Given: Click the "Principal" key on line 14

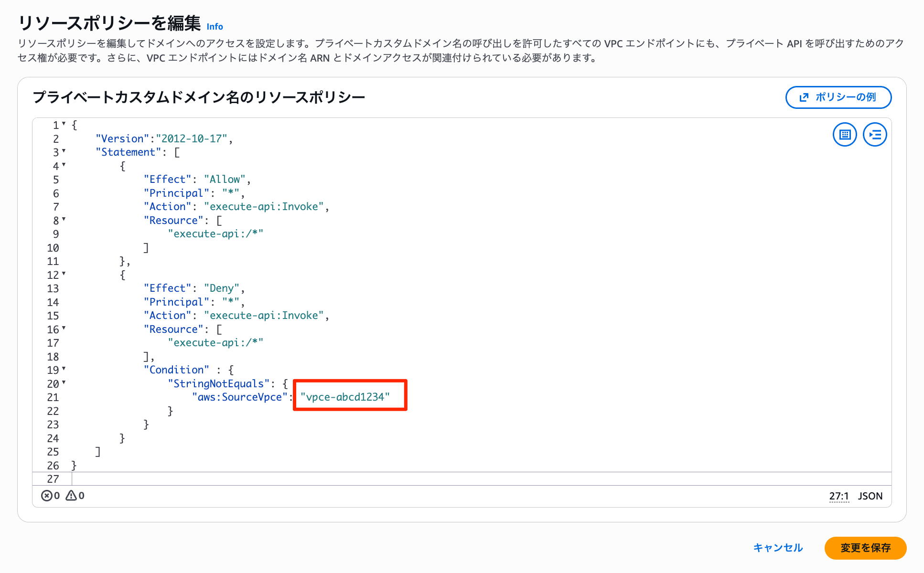Looking at the screenshot, I should click(x=176, y=302).
